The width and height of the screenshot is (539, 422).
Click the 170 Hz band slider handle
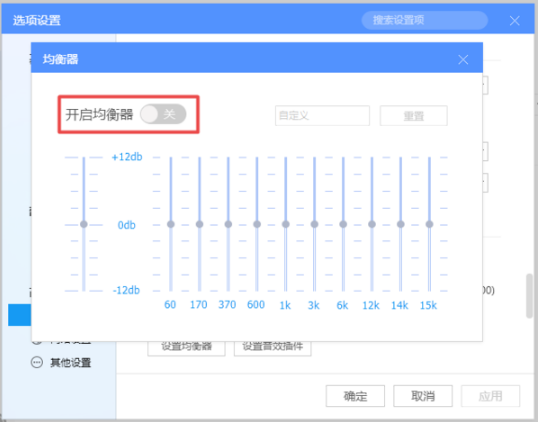pyautogui.click(x=199, y=224)
